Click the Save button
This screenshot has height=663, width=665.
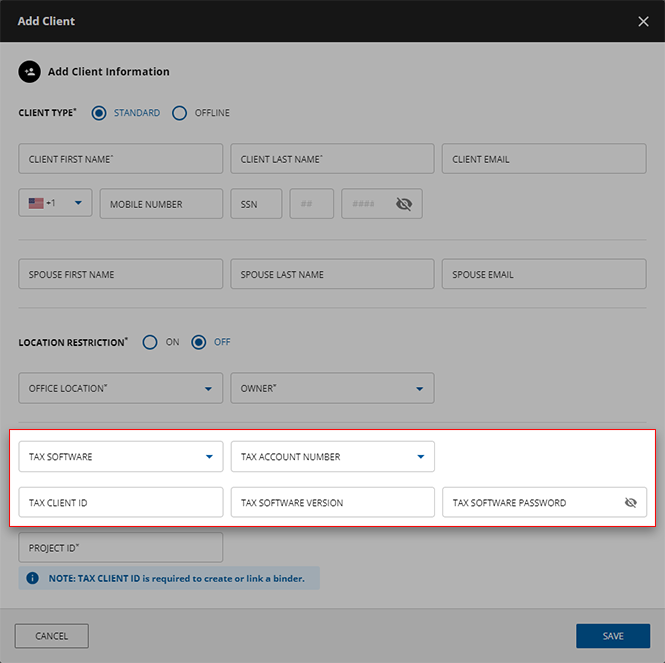pyautogui.click(x=612, y=636)
